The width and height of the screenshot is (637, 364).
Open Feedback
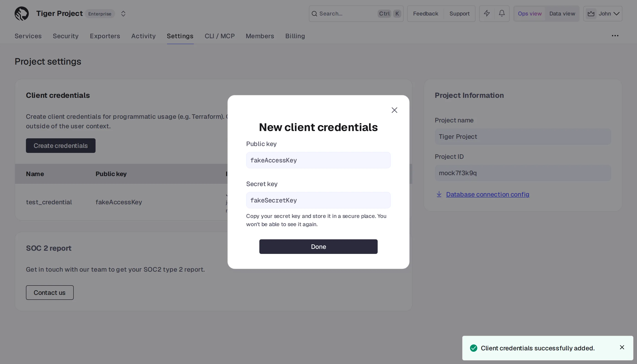pos(425,13)
